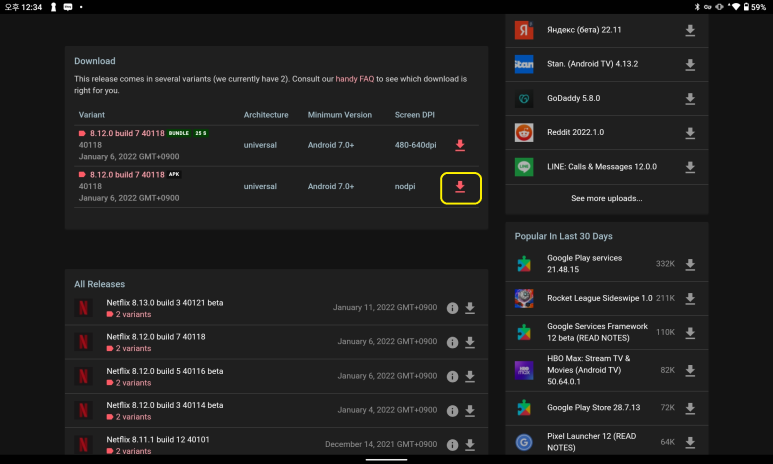Open handy FAQ link
The height and width of the screenshot is (464, 773).
[x=354, y=79]
